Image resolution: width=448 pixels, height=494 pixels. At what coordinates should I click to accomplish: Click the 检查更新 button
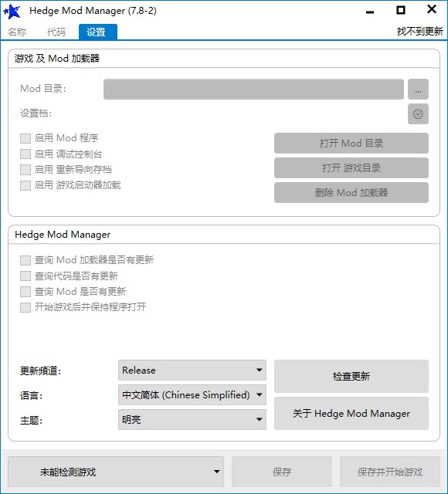pyautogui.click(x=351, y=376)
